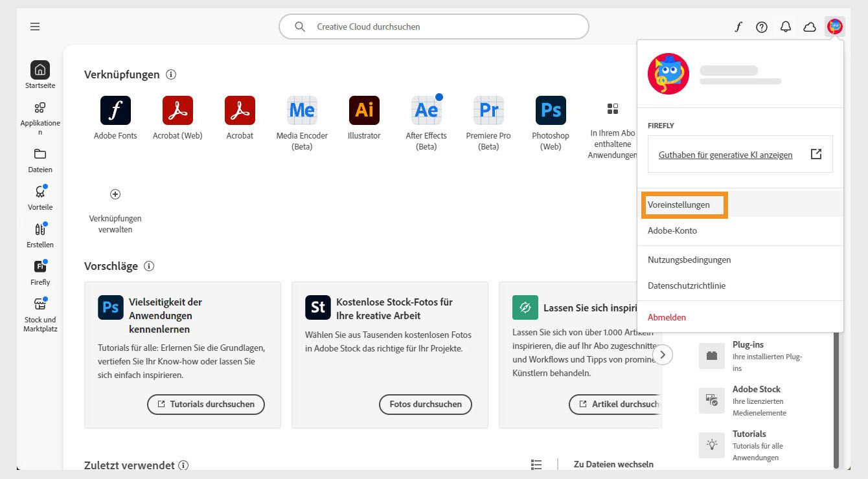The height and width of the screenshot is (479, 868).
Task: Open Erstellen in sidebar
Action: pos(40,236)
